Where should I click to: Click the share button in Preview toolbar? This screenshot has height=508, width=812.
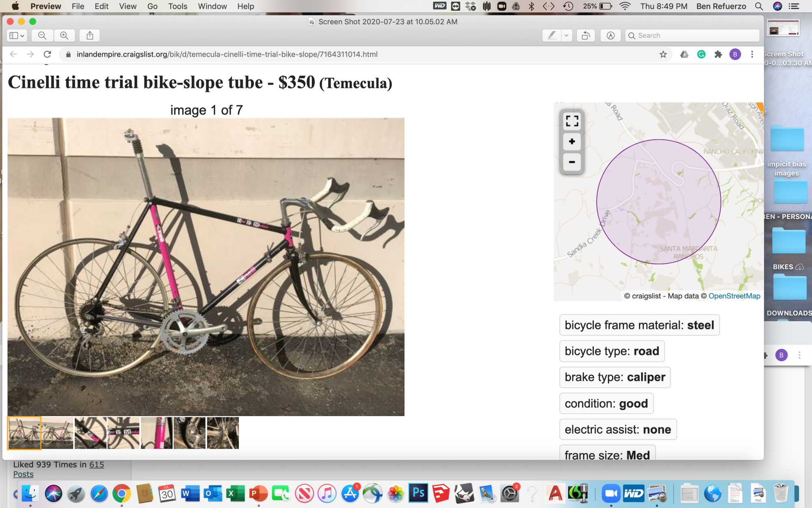[90, 36]
